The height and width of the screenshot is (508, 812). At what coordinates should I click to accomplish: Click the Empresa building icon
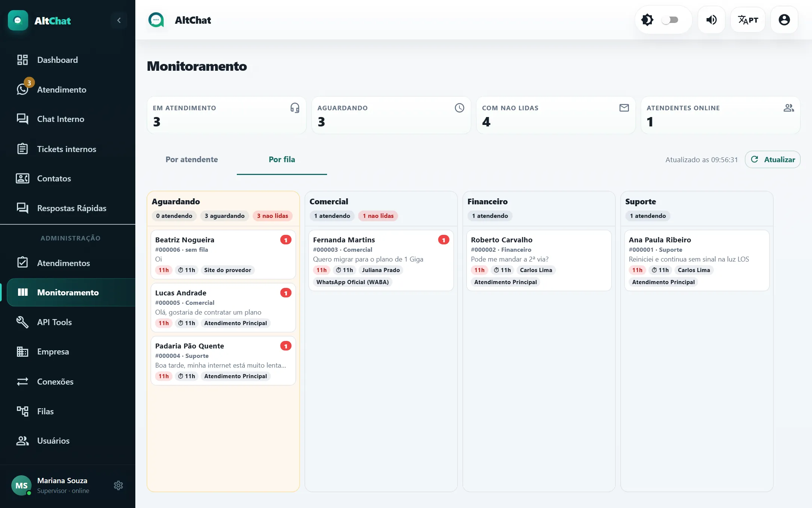[x=23, y=351]
